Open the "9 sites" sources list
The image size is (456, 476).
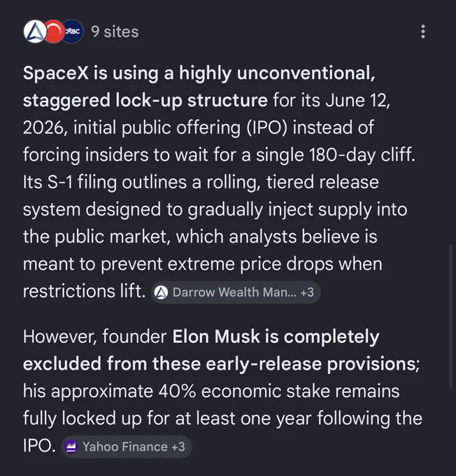(x=115, y=32)
